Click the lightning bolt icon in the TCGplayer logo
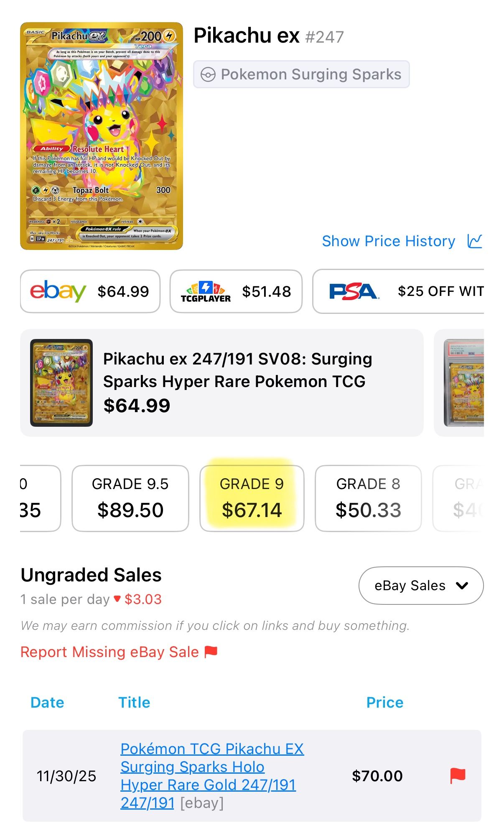This screenshot has width=504, height=823. 206,286
